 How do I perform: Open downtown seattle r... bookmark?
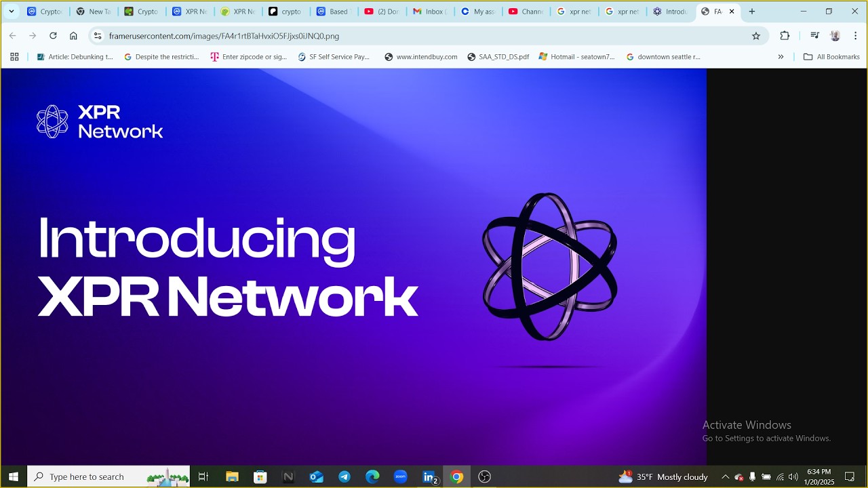tap(663, 57)
